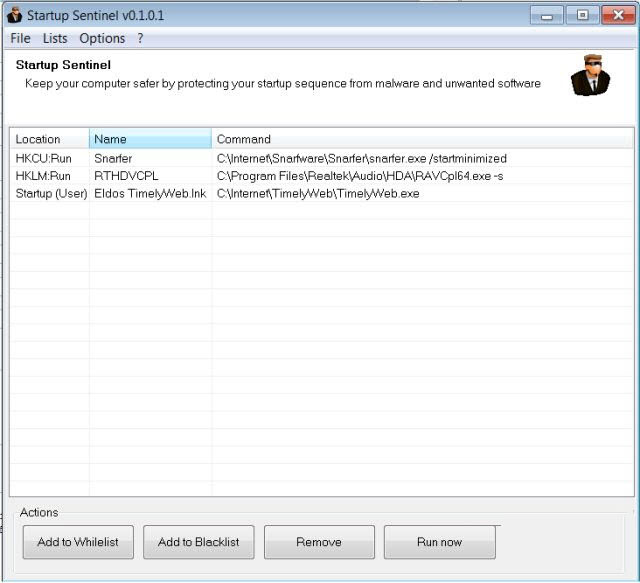640x583 pixels.
Task: Click the RAVCpl64.exe -s command cell
Action: click(x=360, y=176)
